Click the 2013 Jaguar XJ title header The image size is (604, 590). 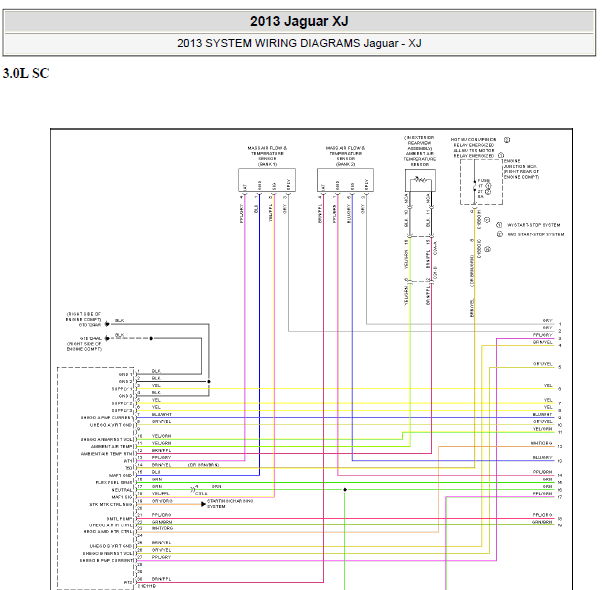[x=300, y=22]
